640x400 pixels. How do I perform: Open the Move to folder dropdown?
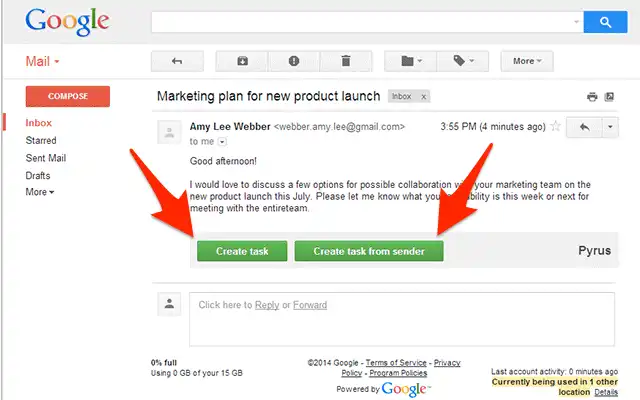point(411,61)
